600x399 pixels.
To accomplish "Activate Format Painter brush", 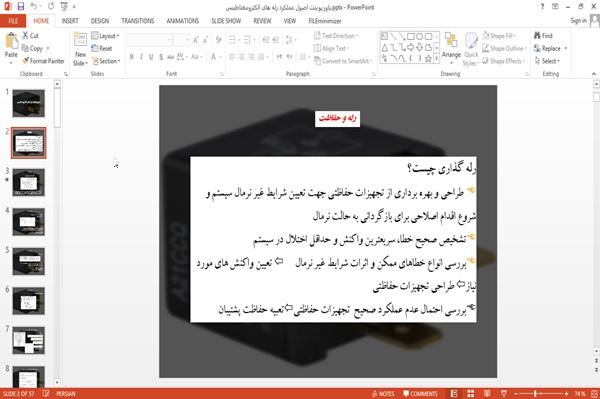I will (x=43, y=61).
